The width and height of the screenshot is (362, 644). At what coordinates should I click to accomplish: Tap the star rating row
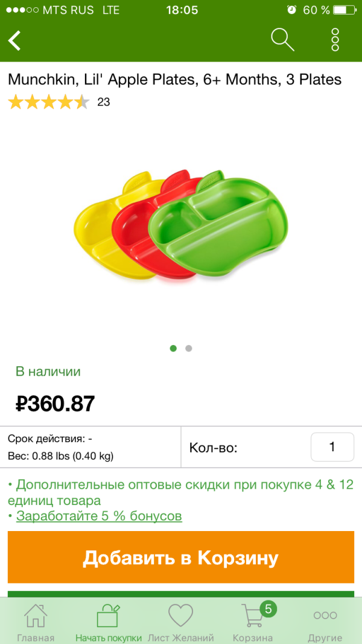coord(48,102)
